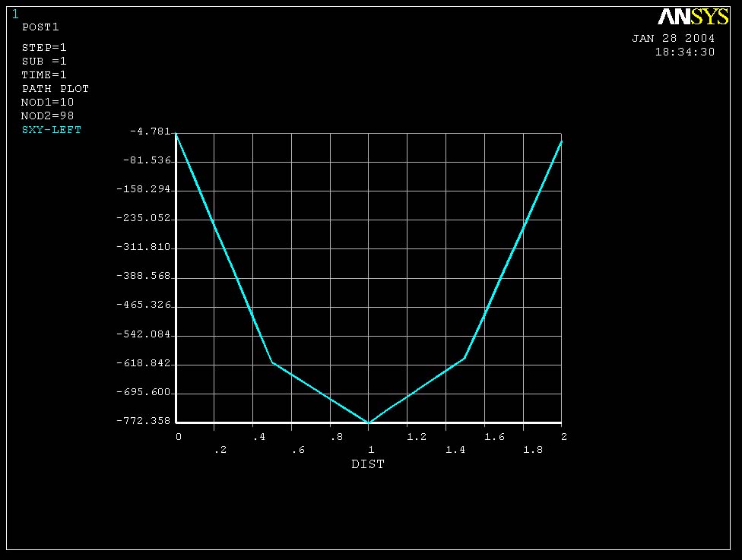Click the X-axis label 1.8
742x560 pixels.
(533, 450)
